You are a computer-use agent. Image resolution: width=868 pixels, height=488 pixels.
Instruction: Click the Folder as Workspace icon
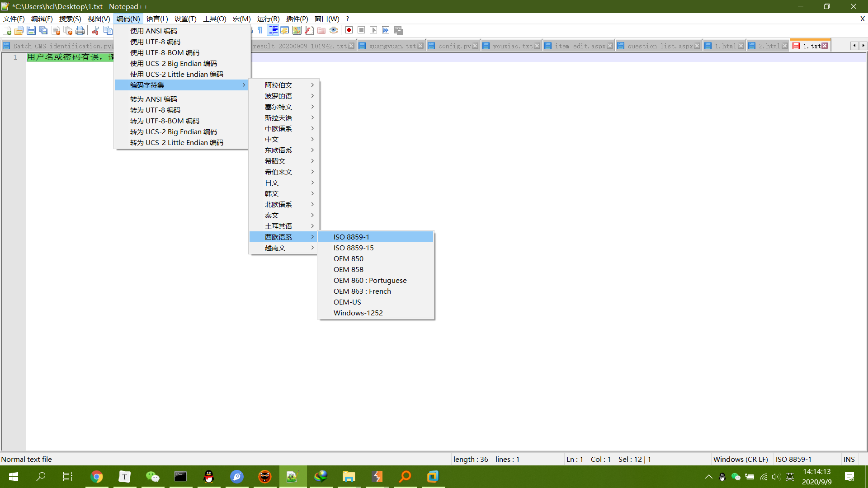[321, 30]
